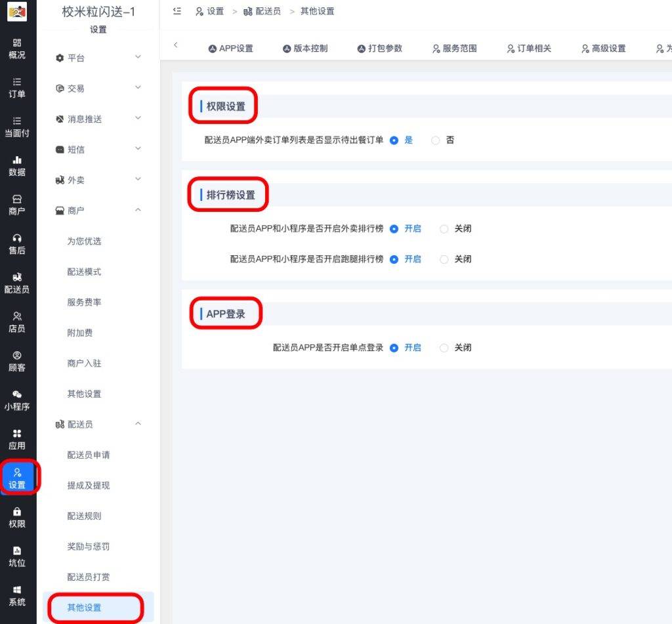Set 外卖排行榜 takeout ranking to 关闭

[x=444, y=229]
